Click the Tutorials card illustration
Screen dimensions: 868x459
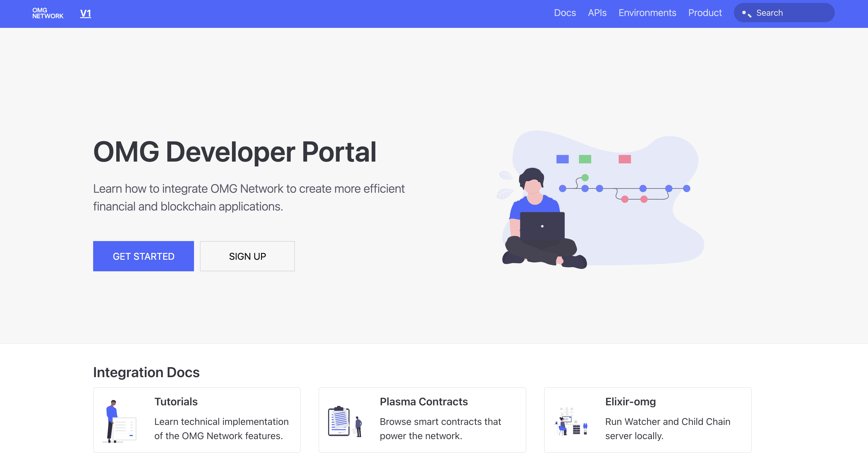click(x=120, y=421)
